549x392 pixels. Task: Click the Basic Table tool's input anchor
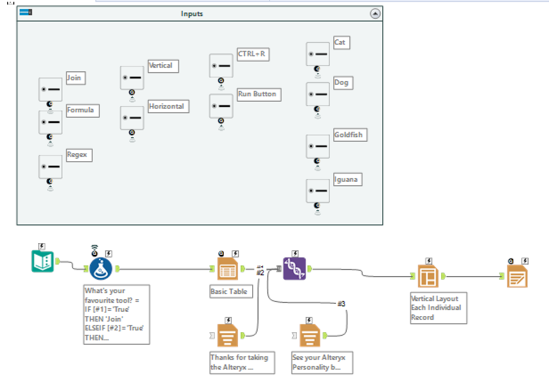click(x=212, y=268)
